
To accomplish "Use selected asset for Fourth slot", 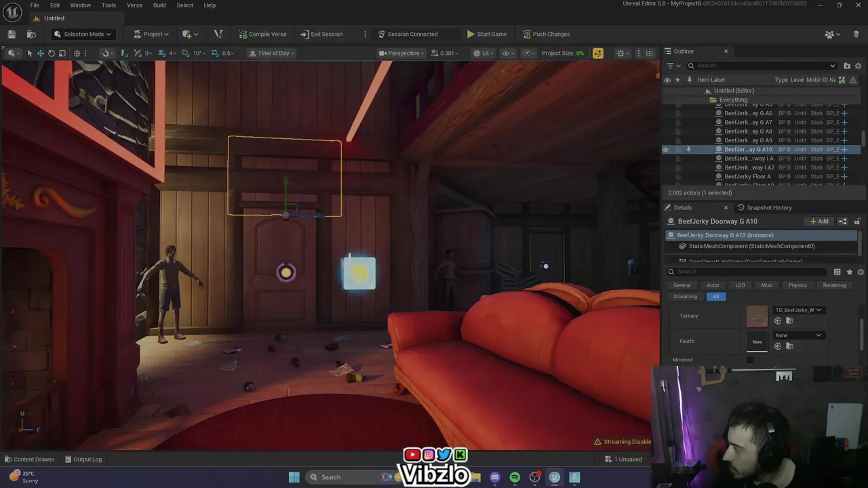I will pos(778,346).
